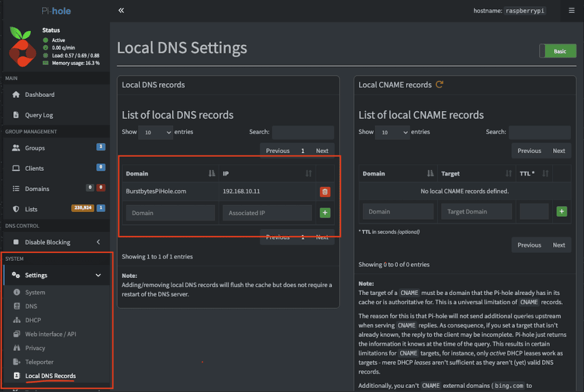Image resolution: width=584 pixels, height=392 pixels.
Task: Click the Domains list icon
Action: click(x=16, y=189)
